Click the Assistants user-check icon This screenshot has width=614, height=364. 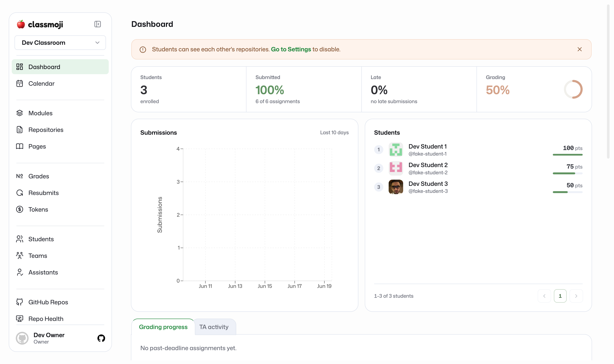[20, 273]
